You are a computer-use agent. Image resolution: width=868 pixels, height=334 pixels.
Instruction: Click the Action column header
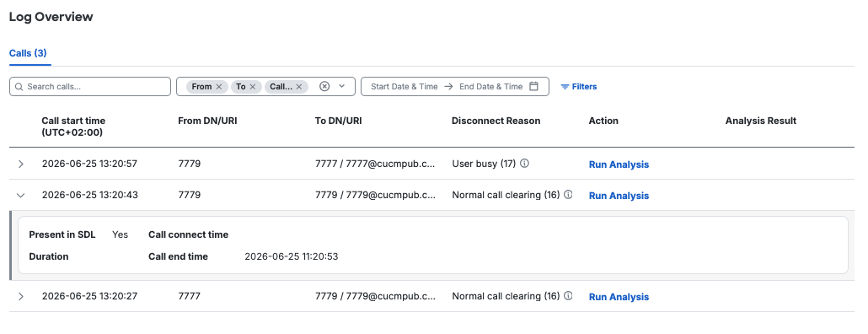click(603, 121)
